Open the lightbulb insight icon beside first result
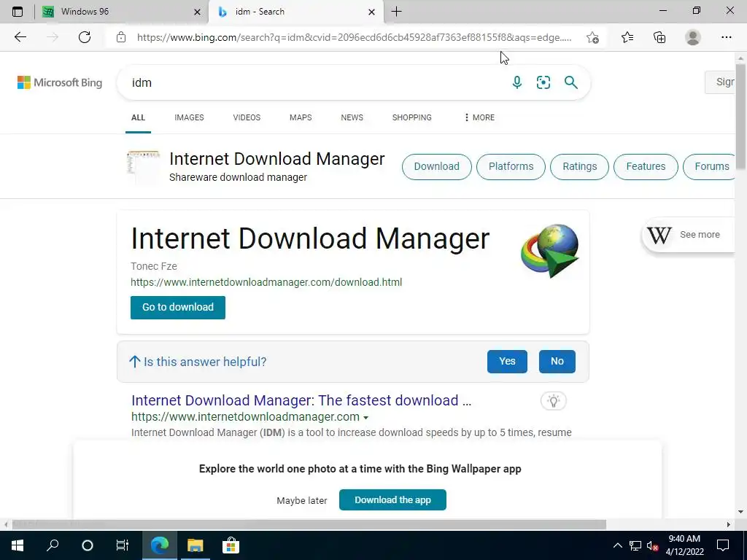The image size is (747, 560). [x=553, y=401]
